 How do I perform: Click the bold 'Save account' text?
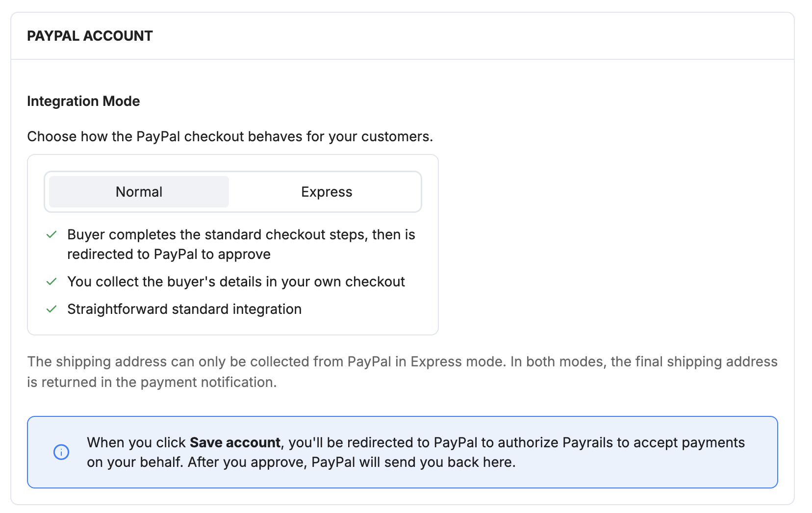tap(235, 442)
